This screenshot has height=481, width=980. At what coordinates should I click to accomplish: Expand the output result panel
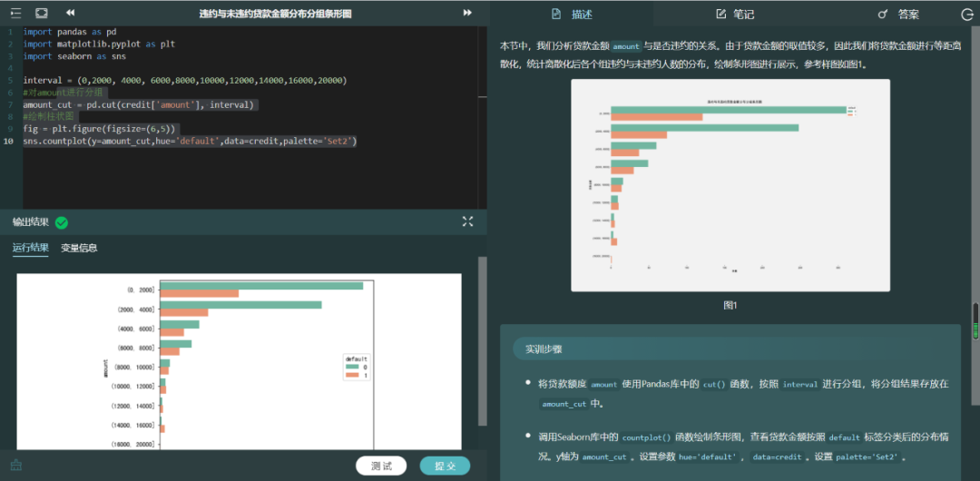(467, 221)
